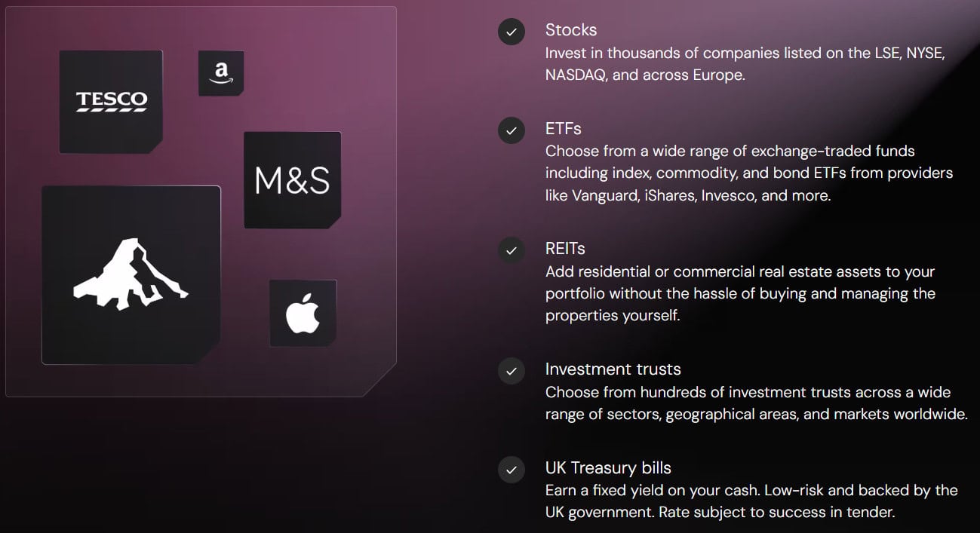This screenshot has height=533, width=980.
Task: Click the Amazon logo tile
Action: click(221, 73)
